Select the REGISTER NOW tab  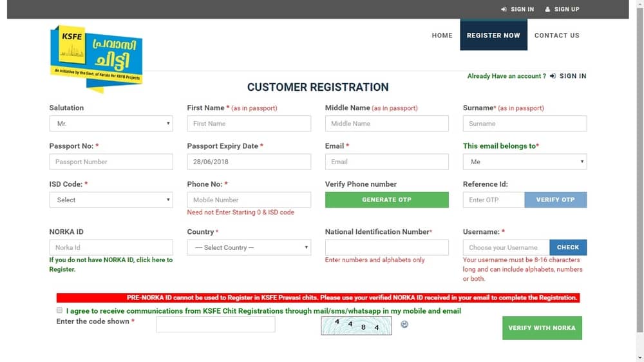pos(493,35)
